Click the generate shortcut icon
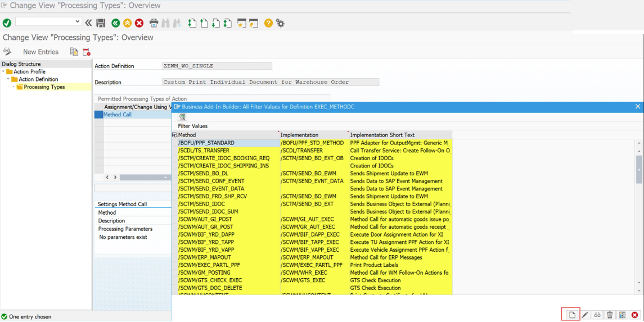644x322 pixels. point(254,23)
